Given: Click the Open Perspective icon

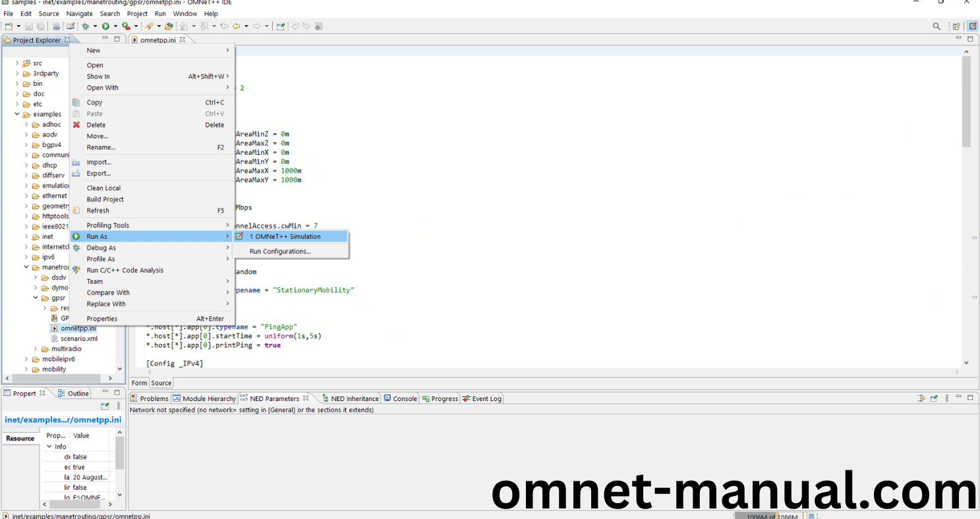Looking at the screenshot, I should tap(956, 26).
